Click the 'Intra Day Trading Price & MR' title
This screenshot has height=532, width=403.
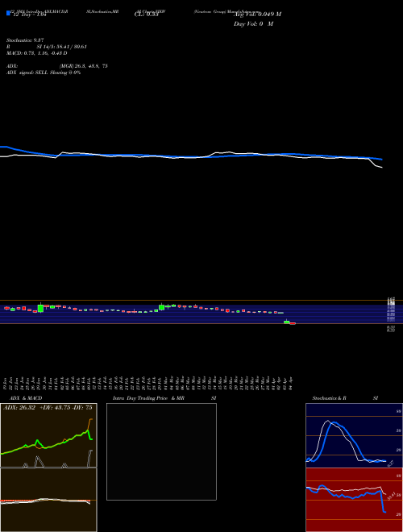(x=148, y=398)
